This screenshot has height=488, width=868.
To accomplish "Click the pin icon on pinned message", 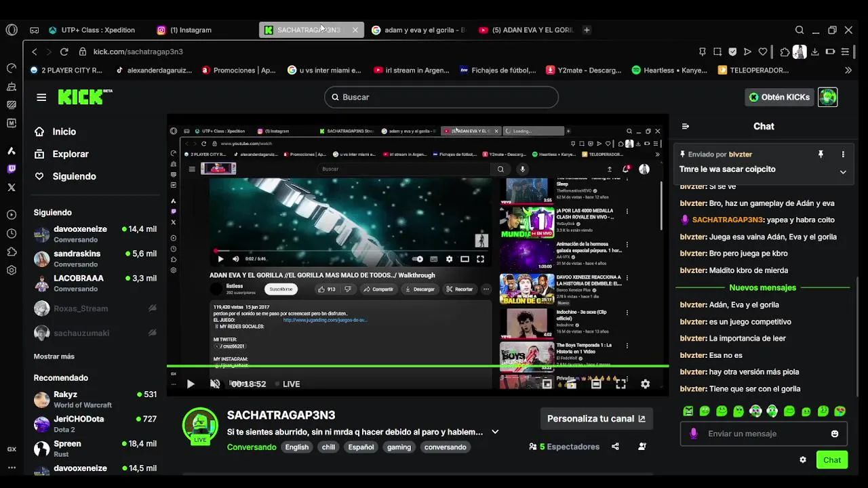I will click(x=821, y=155).
